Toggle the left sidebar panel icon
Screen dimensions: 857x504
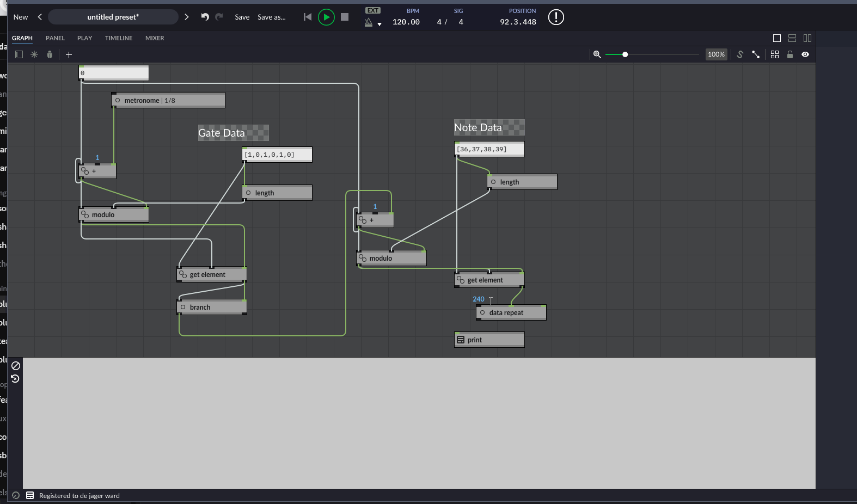(19, 54)
